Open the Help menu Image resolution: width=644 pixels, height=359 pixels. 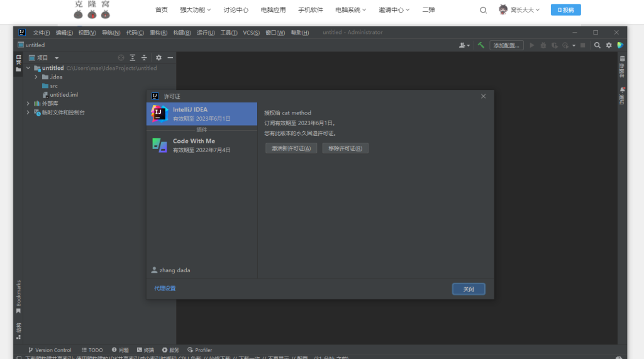tap(300, 33)
